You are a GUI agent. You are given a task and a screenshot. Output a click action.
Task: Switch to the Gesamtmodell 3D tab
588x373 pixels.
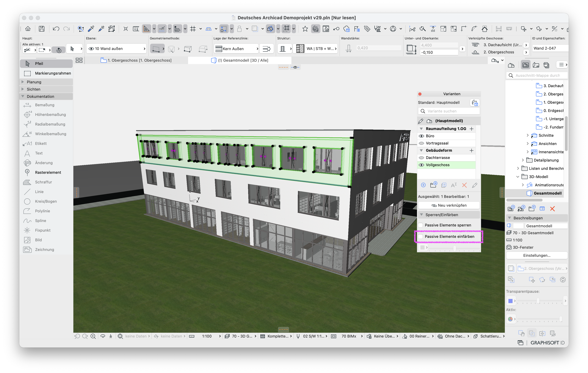240,60
